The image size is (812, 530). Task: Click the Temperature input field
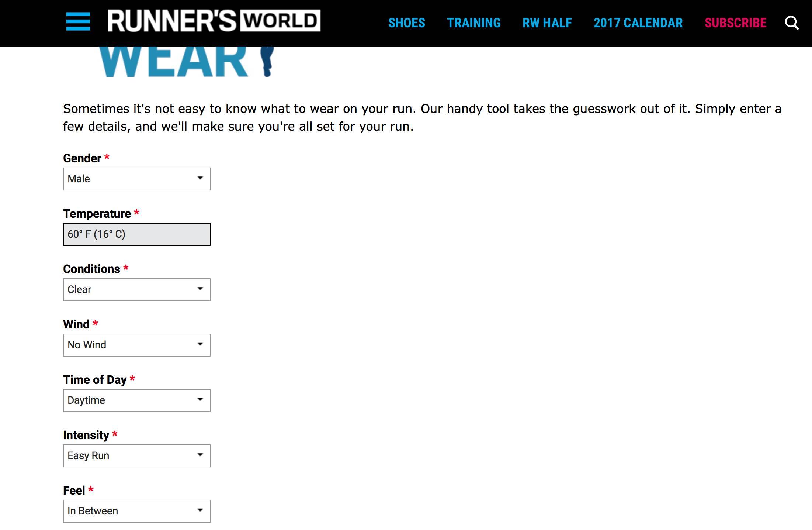click(x=136, y=234)
